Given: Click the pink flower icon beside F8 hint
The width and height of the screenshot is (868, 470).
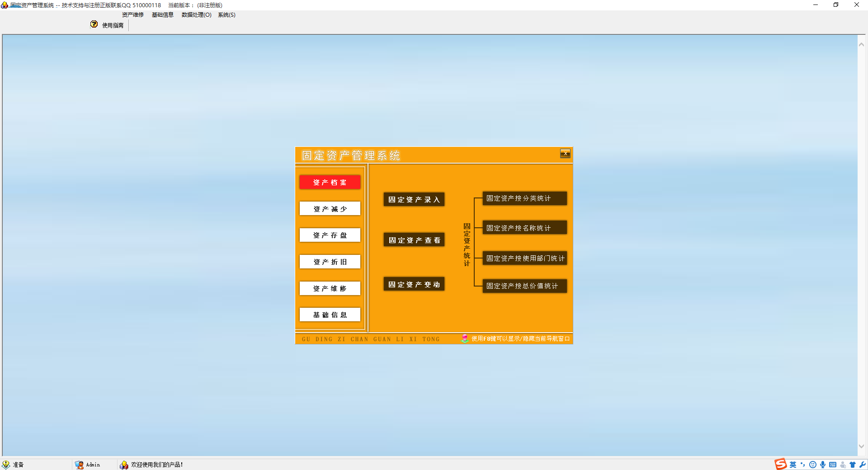Looking at the screenshot, I should (465, 338).
